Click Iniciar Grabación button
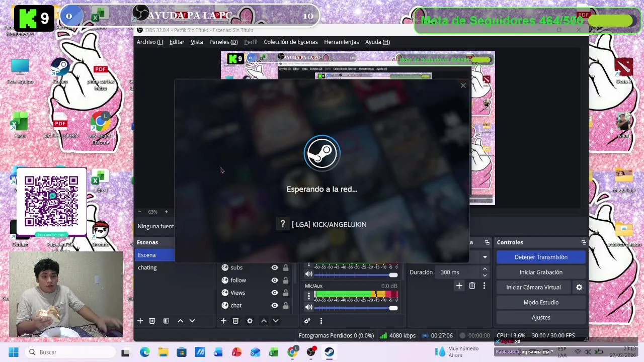 click(541, 272)
